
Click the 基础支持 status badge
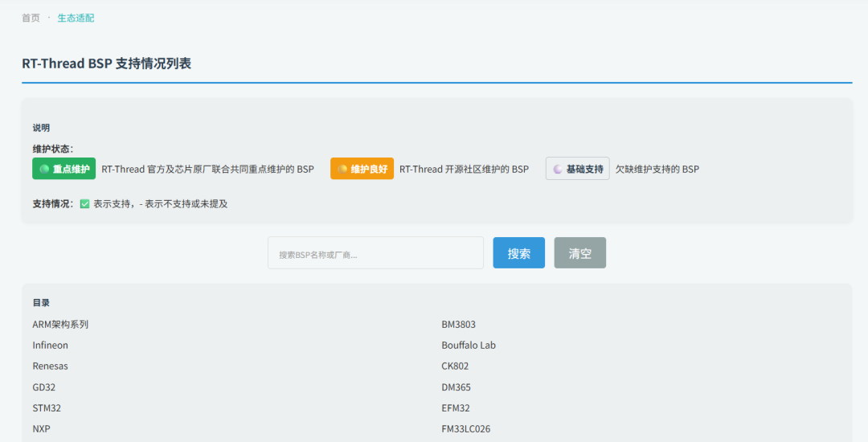[577, 169]
